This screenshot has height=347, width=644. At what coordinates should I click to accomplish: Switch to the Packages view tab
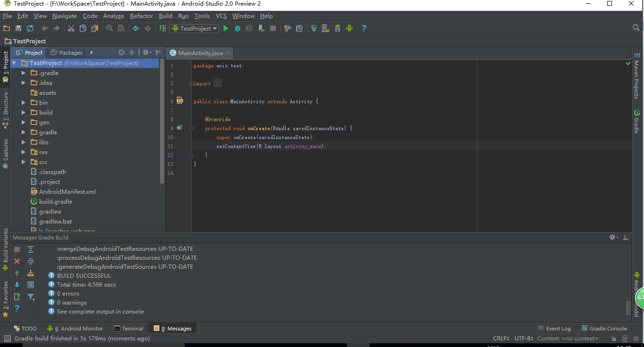pos(66,52)
